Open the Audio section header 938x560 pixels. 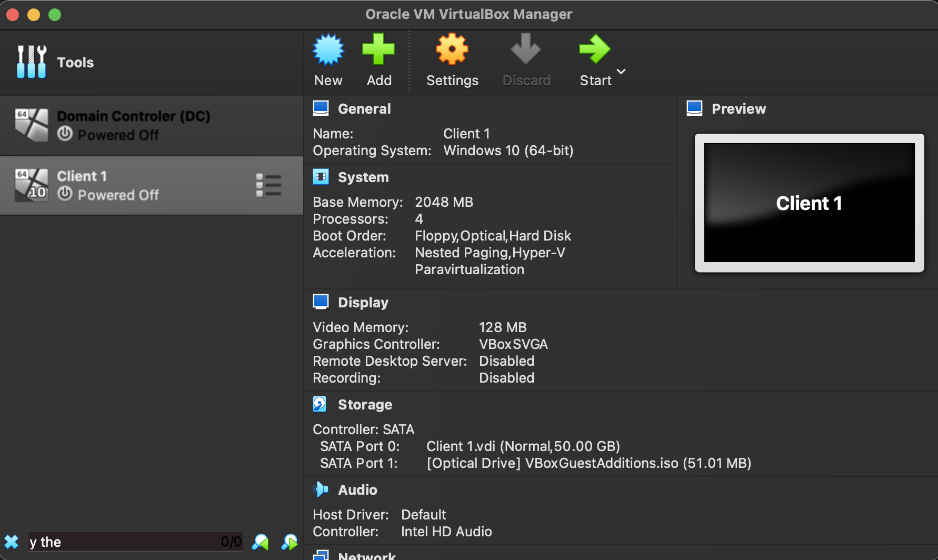[x=357, y=490]
